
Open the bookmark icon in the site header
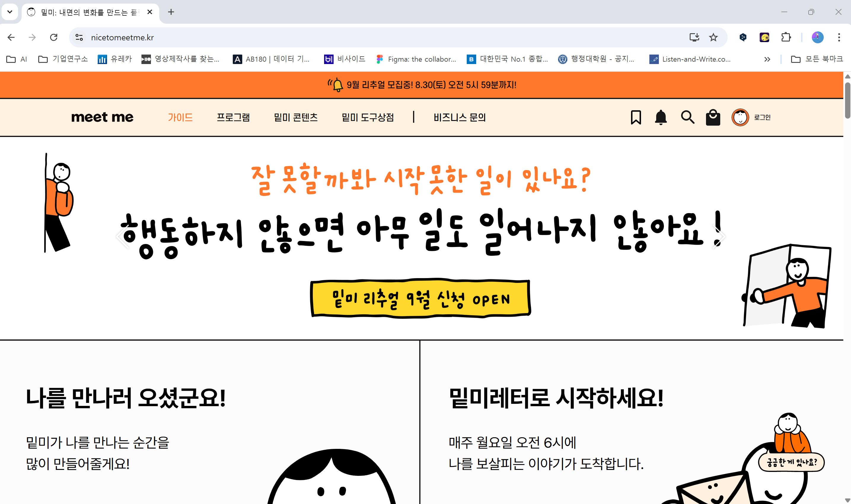[636, 117]
